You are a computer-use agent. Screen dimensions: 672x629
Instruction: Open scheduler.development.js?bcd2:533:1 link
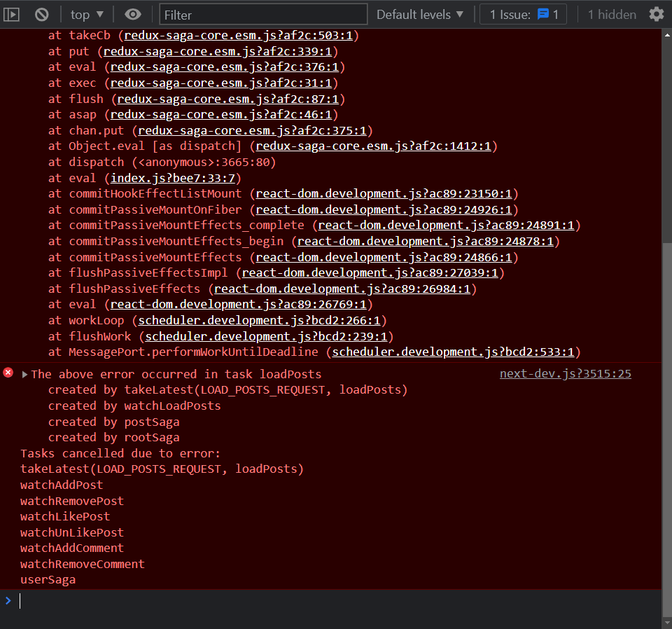pyautogui.click(x=454, y=352)
